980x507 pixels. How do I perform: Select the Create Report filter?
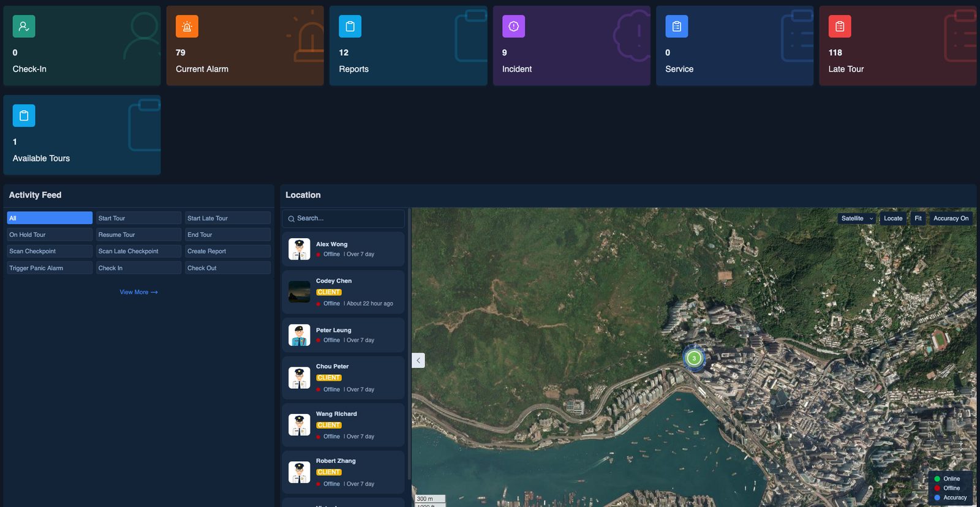point(228,251)
